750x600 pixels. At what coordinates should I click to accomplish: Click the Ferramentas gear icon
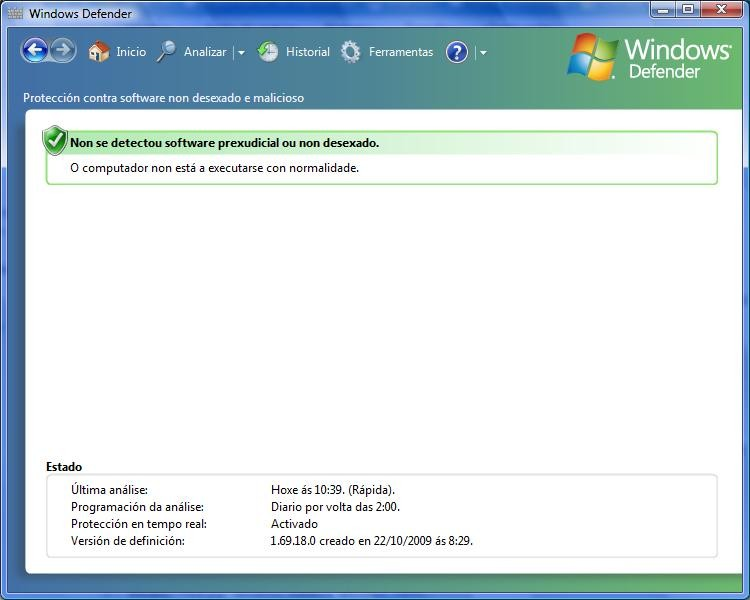click(351, 52)
